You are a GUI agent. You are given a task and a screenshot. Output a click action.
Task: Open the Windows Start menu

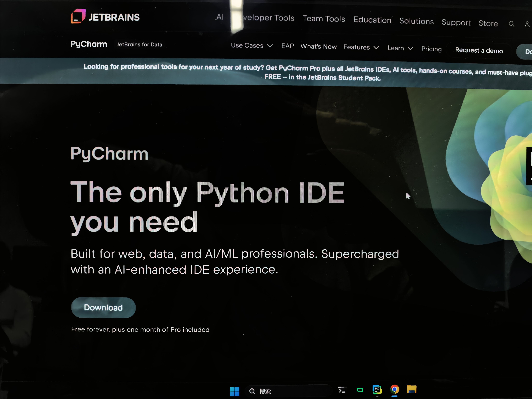click(x=234, y=392)
